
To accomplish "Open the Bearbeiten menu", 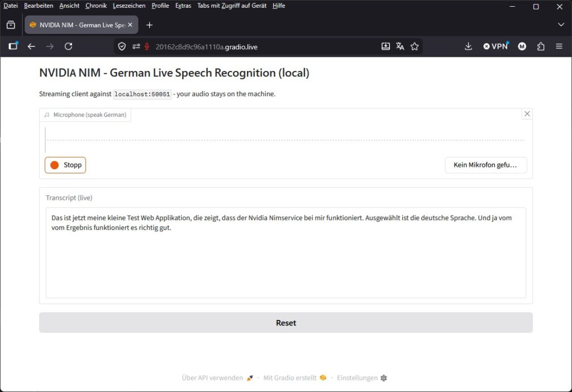I will click(39, 6).
